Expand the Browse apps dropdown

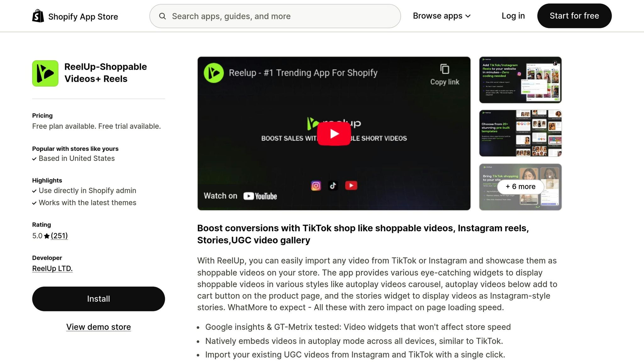click(441, 16)
